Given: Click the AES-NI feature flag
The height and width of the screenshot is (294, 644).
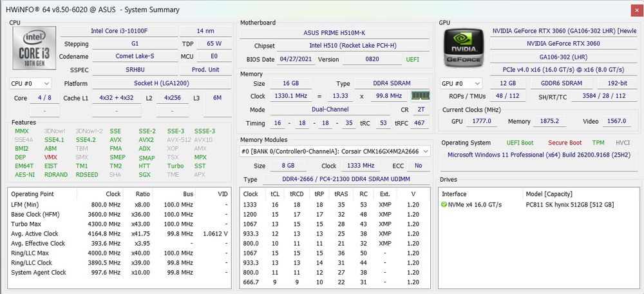Looking at the screenshot, I should point(25,174).
